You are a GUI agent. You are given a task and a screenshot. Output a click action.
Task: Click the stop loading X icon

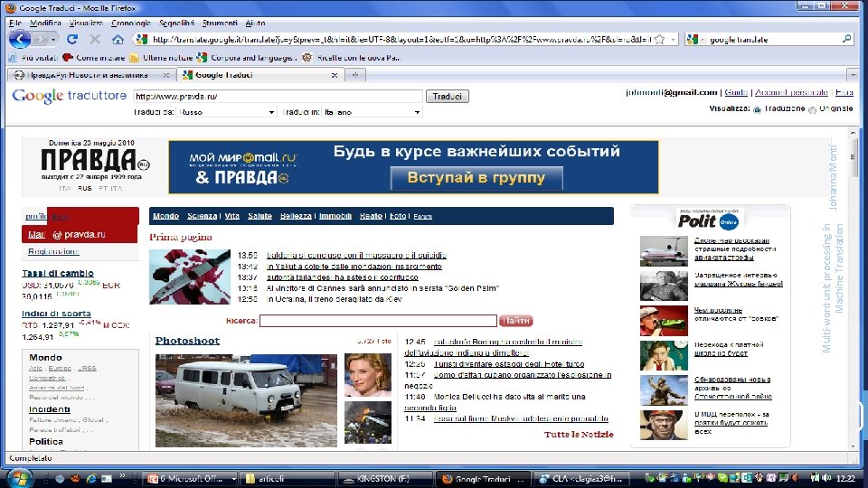(x=95, y=39)
